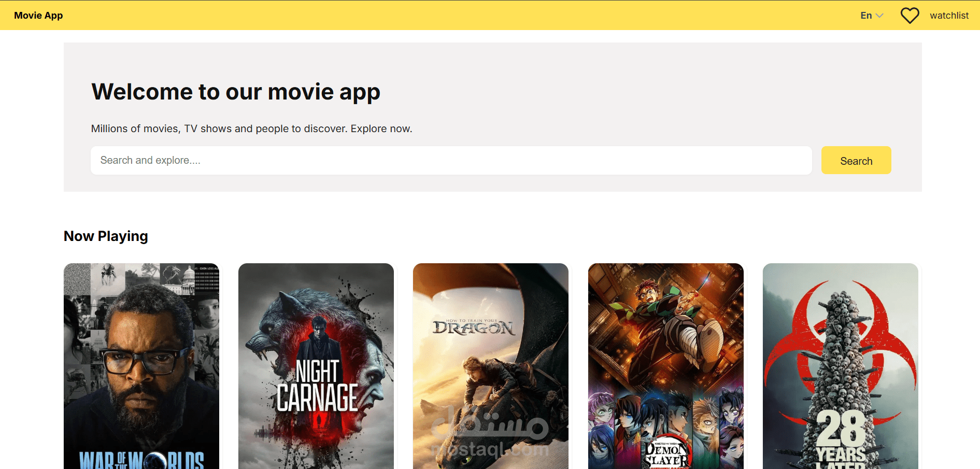The height and width of the screenshot is (469, 980).
Task: Open the Night Carnage poster
Action: (316, 366)
